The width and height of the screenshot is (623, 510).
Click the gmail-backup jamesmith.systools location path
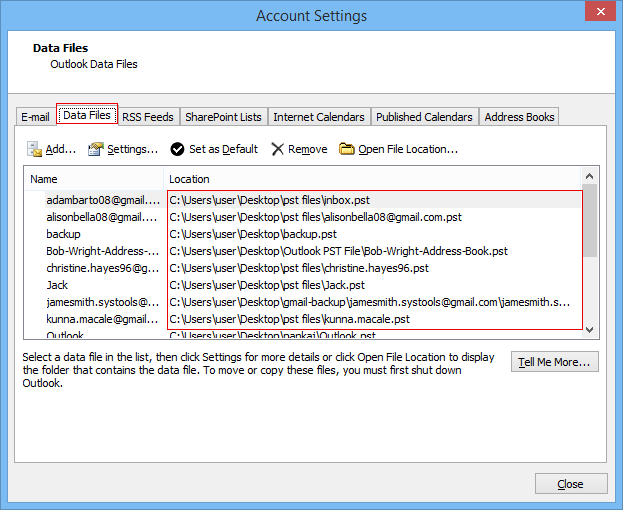[370, 302]
